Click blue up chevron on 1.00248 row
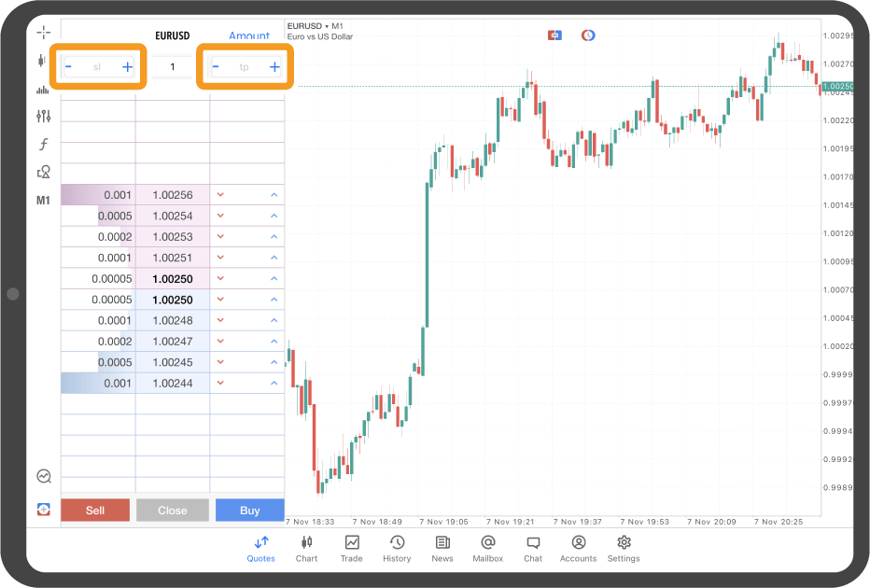870x588 pixels. pyautogui.click(x=274, y=320)
